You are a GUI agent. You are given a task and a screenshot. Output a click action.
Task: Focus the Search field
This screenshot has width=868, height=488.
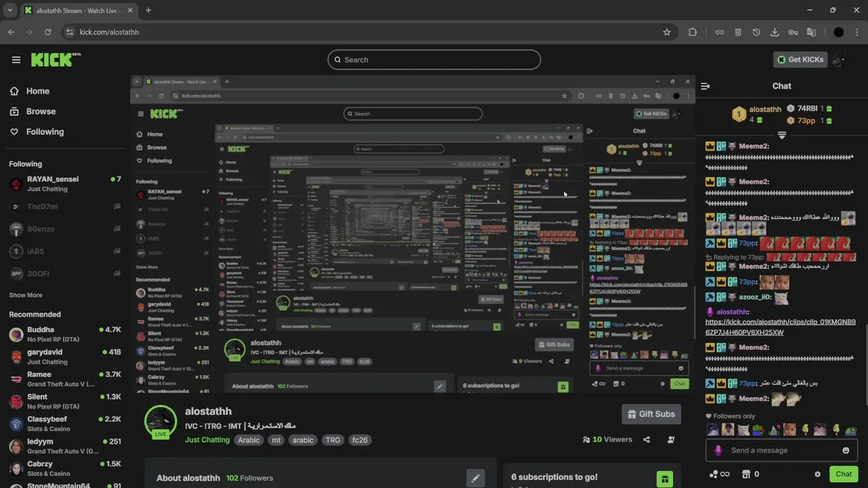(x=434, y=60)
